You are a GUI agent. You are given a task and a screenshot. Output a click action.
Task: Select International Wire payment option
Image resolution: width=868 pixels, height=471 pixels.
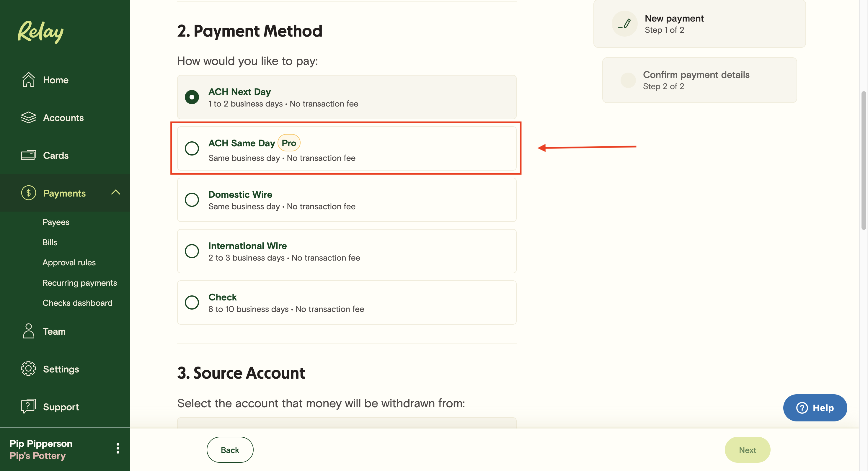(192, 251)
